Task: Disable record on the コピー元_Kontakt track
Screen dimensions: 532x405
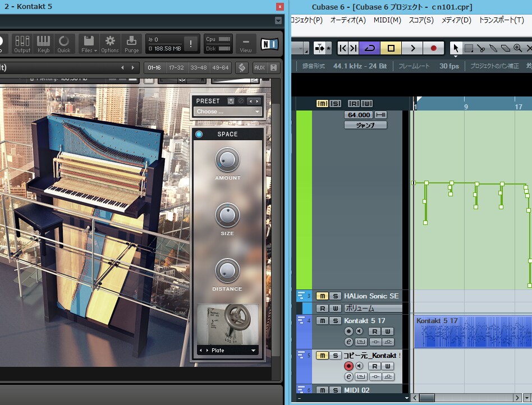Action: coord(348,366)
